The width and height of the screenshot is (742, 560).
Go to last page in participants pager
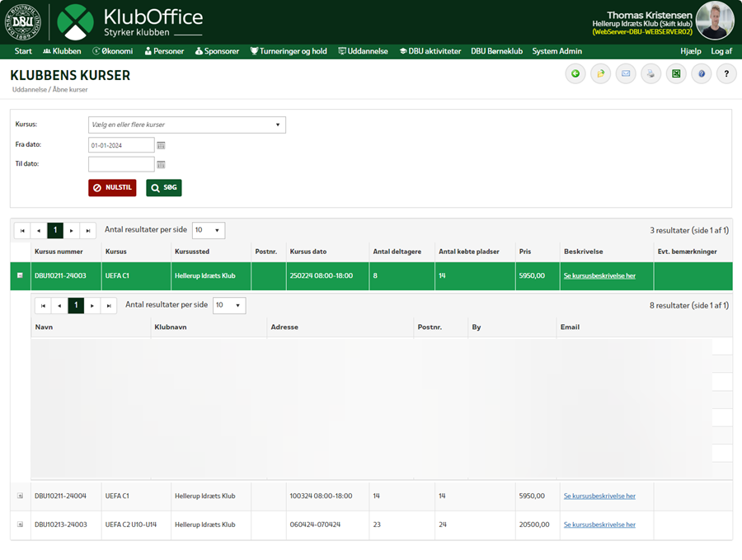pyautogui.click(x=109, y=305)
